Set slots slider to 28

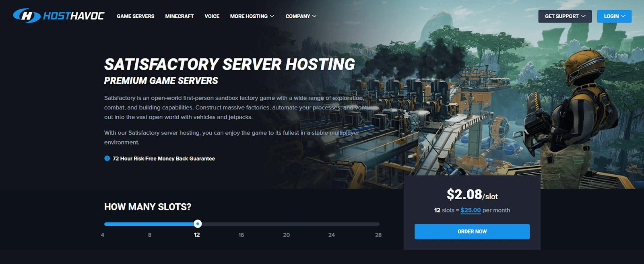[x=378, y=235]
